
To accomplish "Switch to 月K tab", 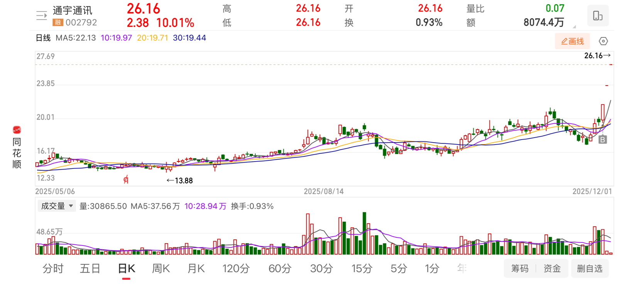I will (x=196, y=269).
